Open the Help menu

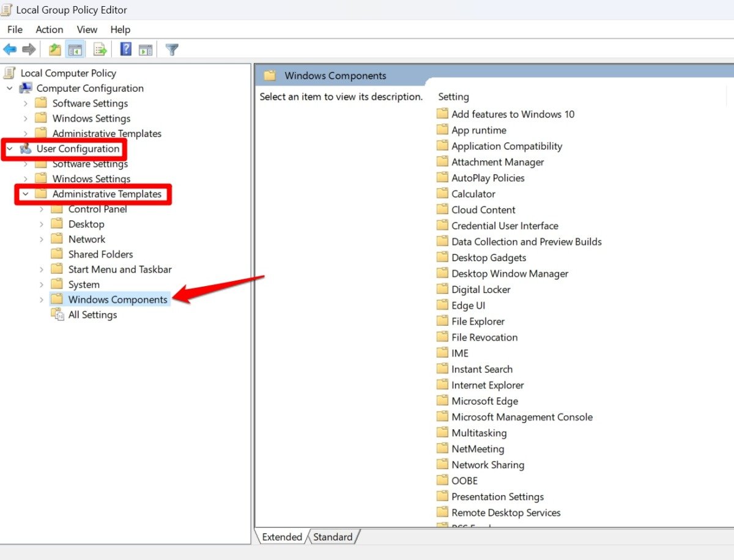tap(120, 29)
